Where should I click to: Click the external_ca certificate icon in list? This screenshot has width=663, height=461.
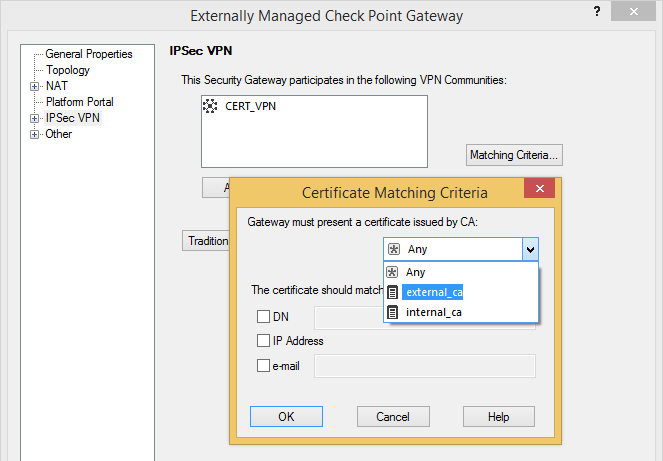pos(394,292)
